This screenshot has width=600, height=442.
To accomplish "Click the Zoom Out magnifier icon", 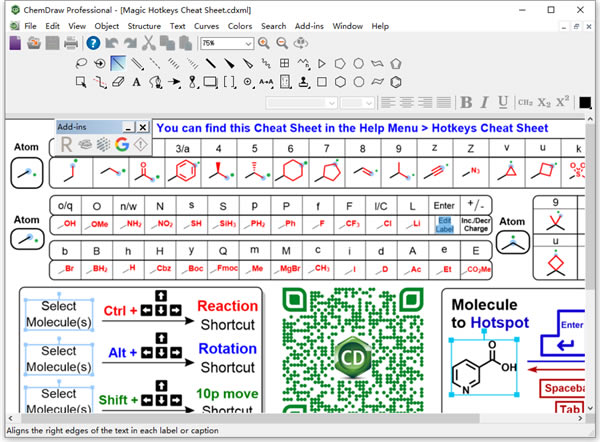I will [x=283, y=43].
